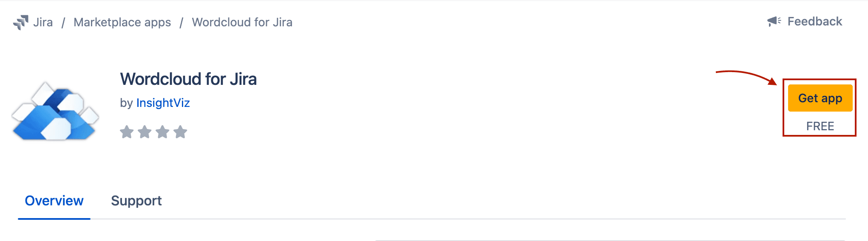Click the third rating star
868x241 pixels.
(x=162, y=132)
